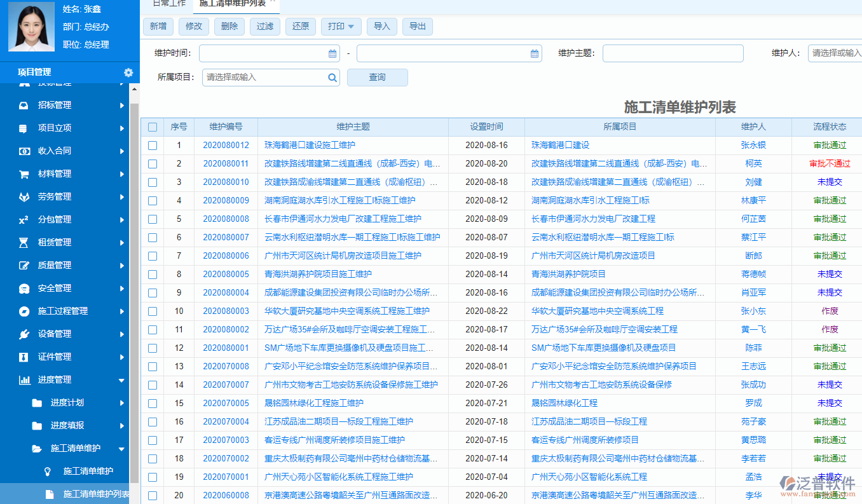Toggle the select-all checkbox in table header
The width and height of the screenshot is (862, 504).
[153, 126]
